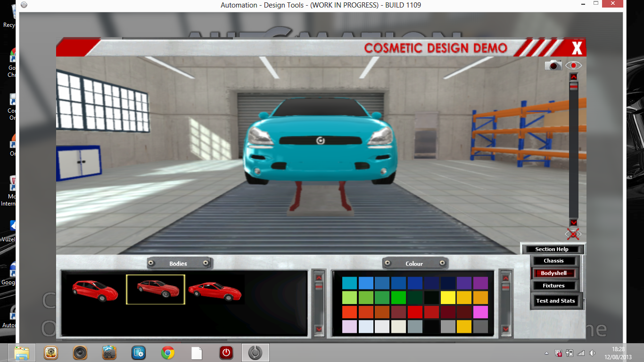
Task: Pick the bright yellow colour swatch
Action: point(448,297)
